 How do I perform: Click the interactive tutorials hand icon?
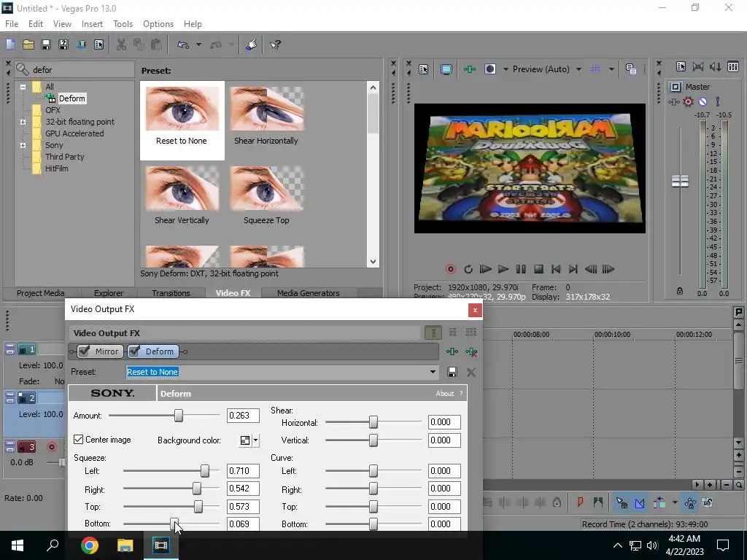click(x=251, y=44)
